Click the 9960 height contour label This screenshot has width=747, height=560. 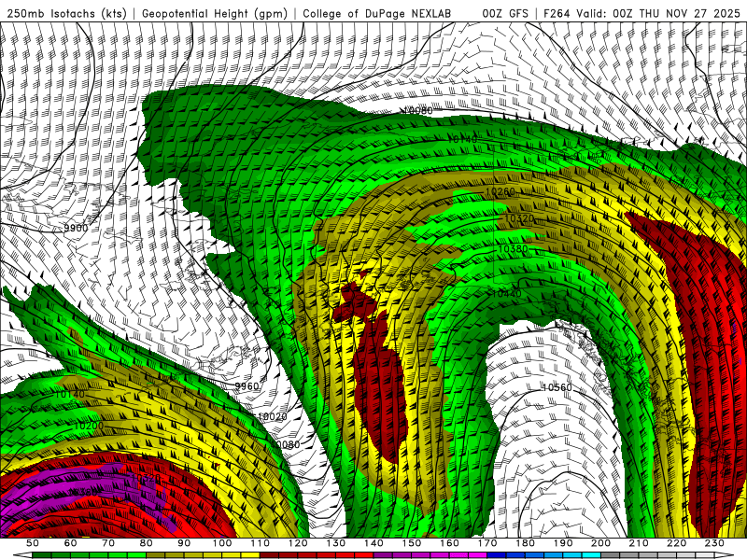(x=247, y=386)
